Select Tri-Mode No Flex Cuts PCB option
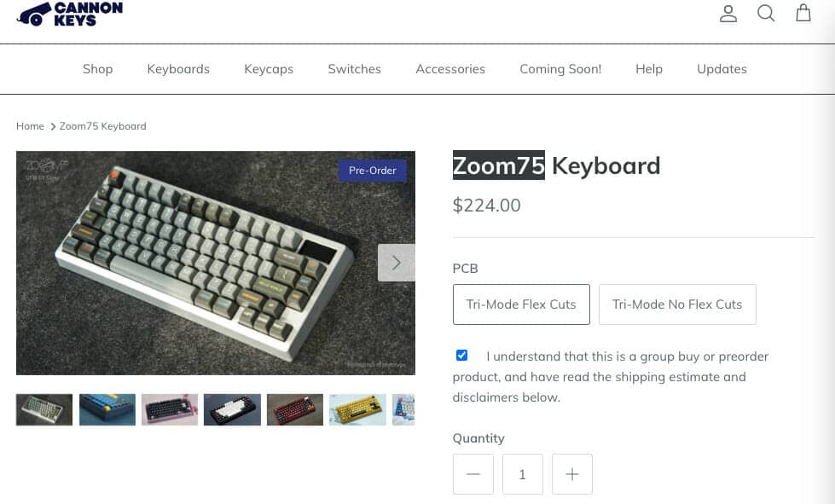 pos(677,304)
